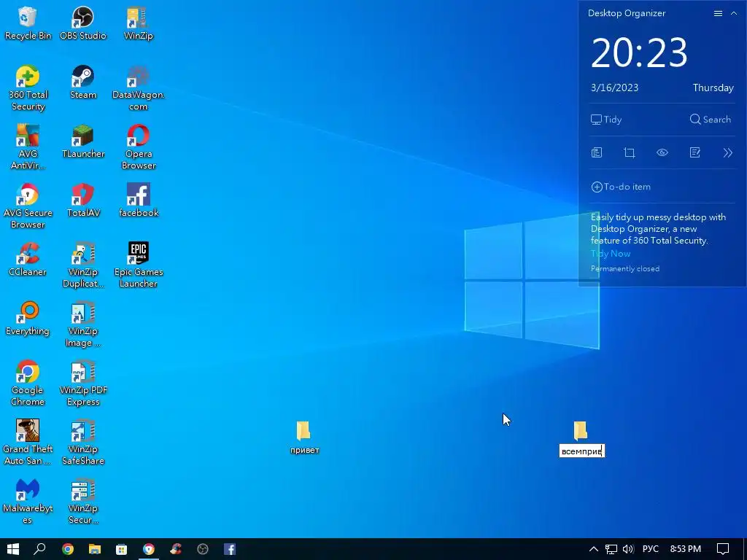This screenshot has height=560, width=747.
Task: Toggle the eye icon in Organizer
Action: (662, 152)
